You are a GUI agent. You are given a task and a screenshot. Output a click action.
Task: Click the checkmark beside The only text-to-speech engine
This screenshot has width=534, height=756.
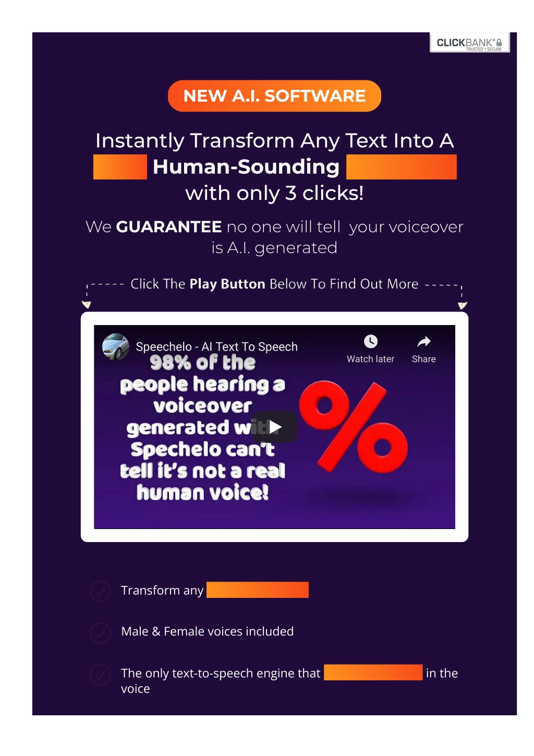pos(100,674)
